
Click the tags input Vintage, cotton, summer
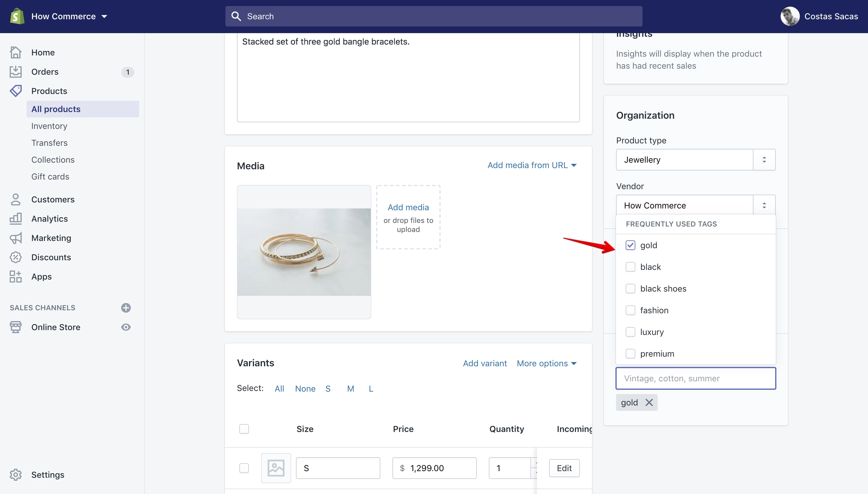click(x=696, y=378)
